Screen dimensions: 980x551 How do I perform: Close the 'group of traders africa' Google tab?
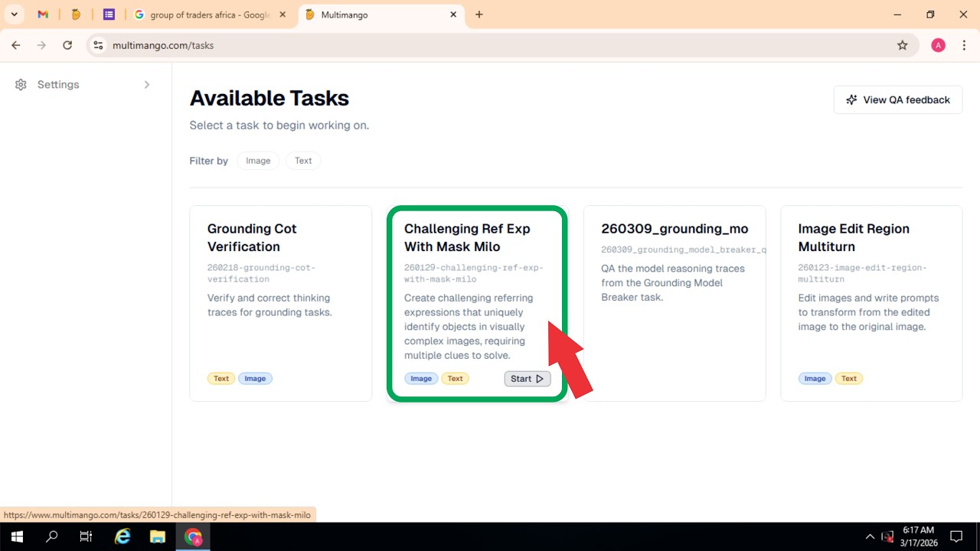click(283, 15)
